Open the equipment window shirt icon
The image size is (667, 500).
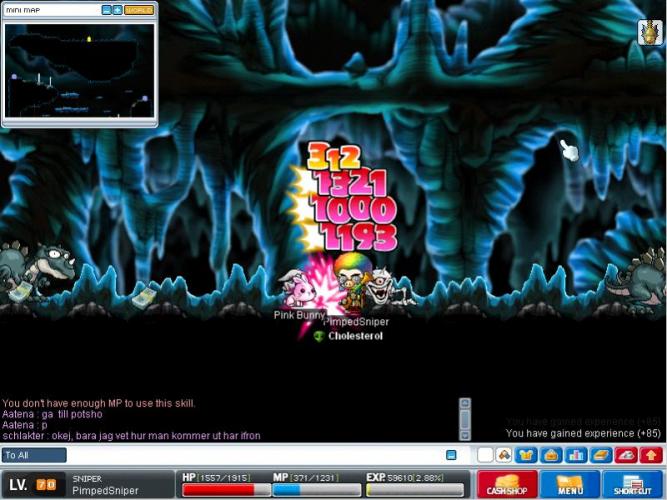(x=528, y=455)
